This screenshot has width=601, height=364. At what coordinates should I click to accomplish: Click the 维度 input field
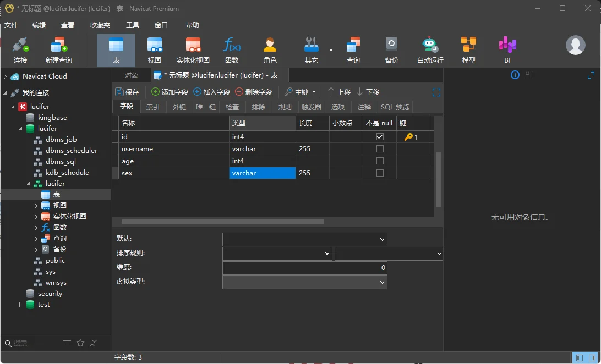pyautogui.click(x=304, y=268)
